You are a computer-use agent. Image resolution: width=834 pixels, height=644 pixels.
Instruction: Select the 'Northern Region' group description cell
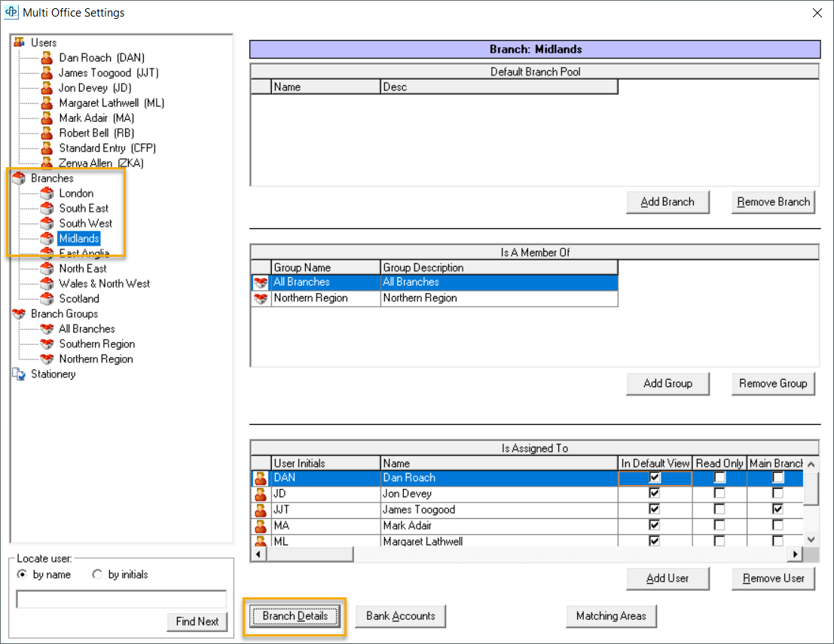click(x=499, y=298)
